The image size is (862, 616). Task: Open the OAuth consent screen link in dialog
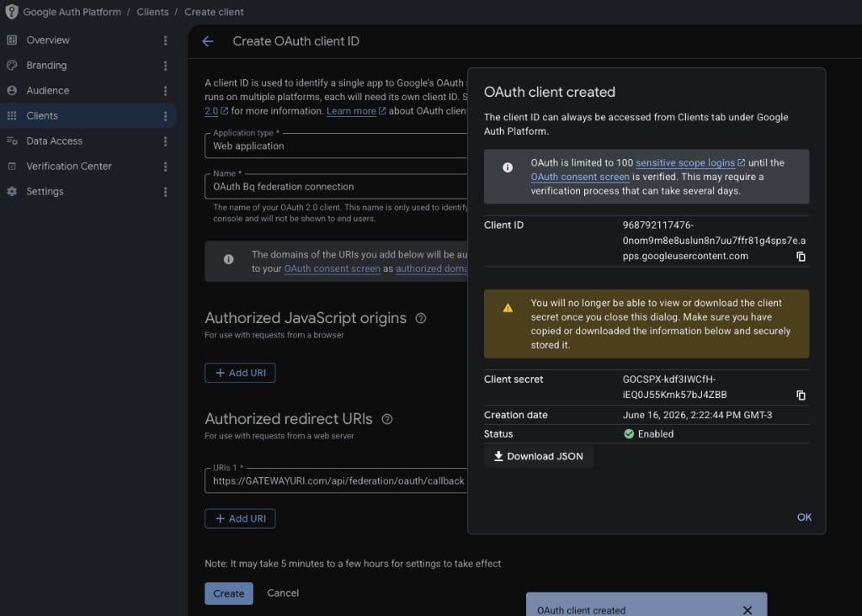580,177
